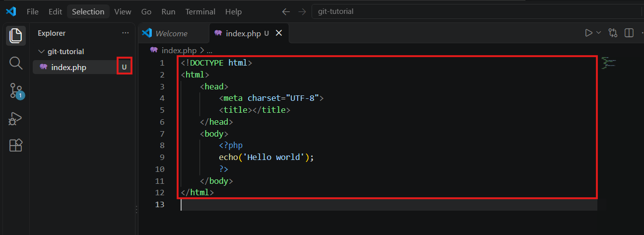Screen dimensions: 644x235
Task: Run the file with the play button
Action: pyautogui.click(x=588, y=33)
